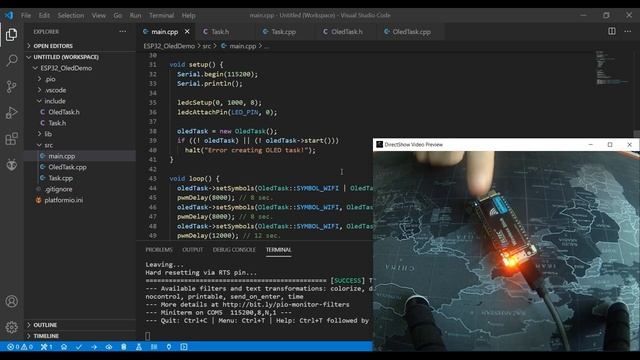640x360 pixels.
Task: Click PlatformIO Test flask icon in status bar
Action: (x=139, y=347)
